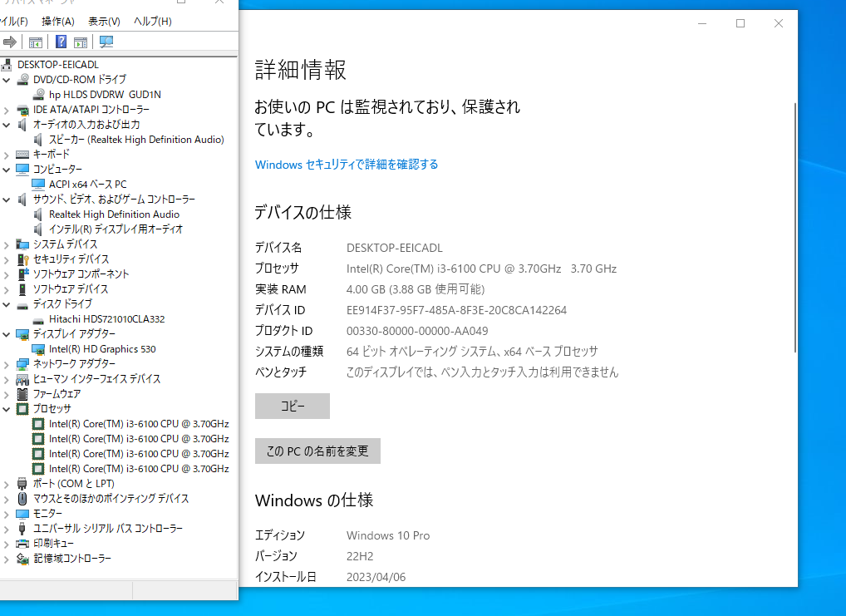
Task: Select インテル(R) ディスプレイ用オーディオ entry
Action: tap(116, 229)
